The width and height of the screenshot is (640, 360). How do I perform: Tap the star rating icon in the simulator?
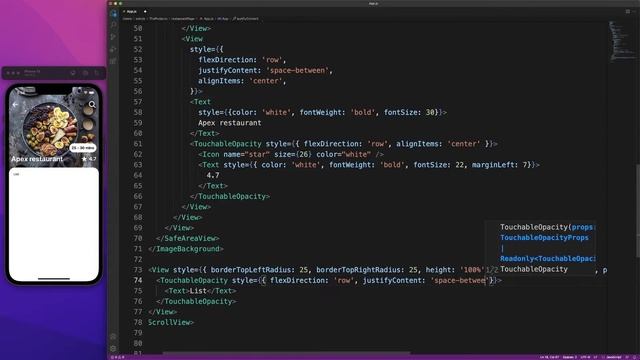coord(84,159)
